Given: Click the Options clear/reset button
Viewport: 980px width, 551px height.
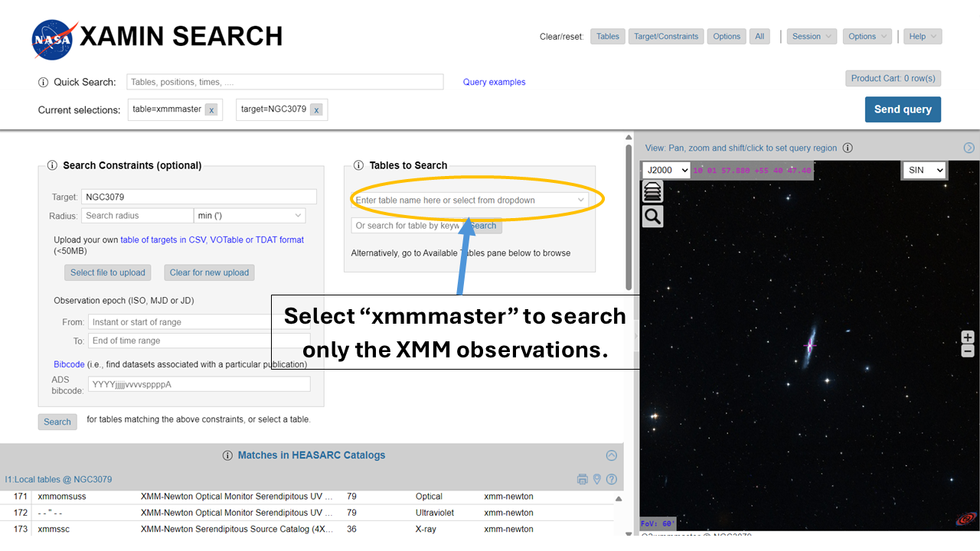Looking at the screenshot, I should (x=727, y=37).
